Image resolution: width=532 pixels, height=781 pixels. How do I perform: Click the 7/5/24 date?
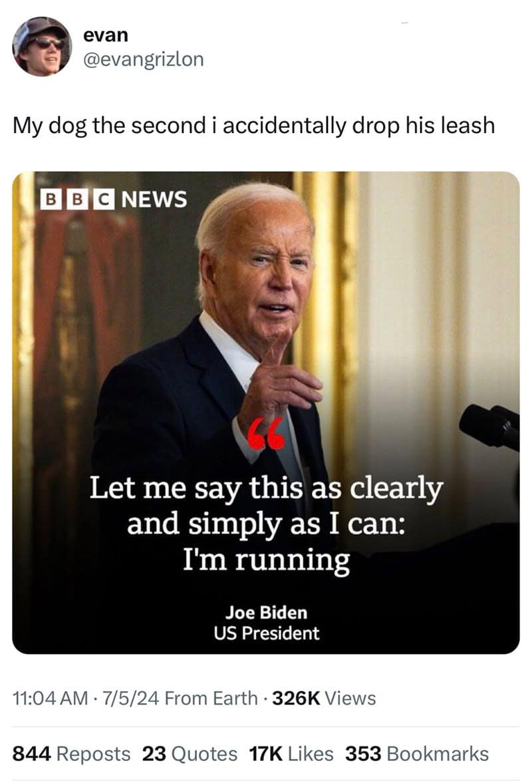click(130, 699)
